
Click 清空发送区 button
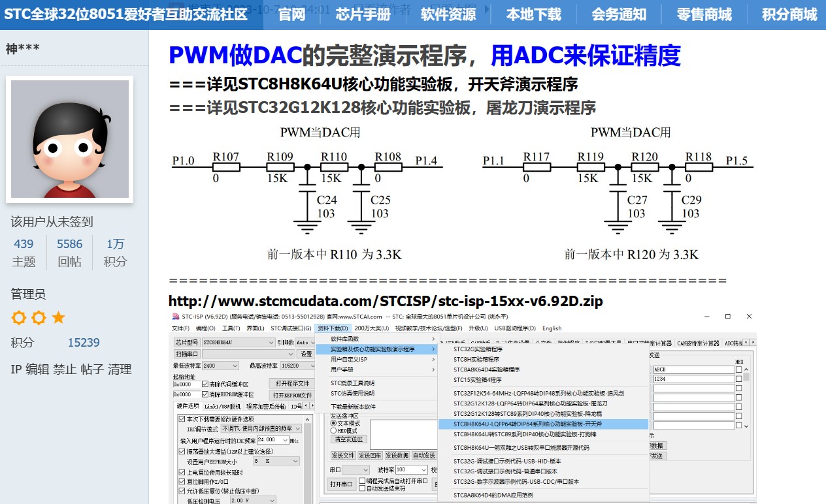[349, 439]
